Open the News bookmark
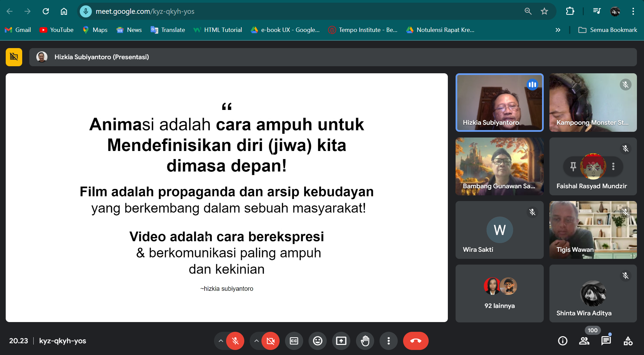The width and height of the screenshot is (644, 355). tap(129, 30)
